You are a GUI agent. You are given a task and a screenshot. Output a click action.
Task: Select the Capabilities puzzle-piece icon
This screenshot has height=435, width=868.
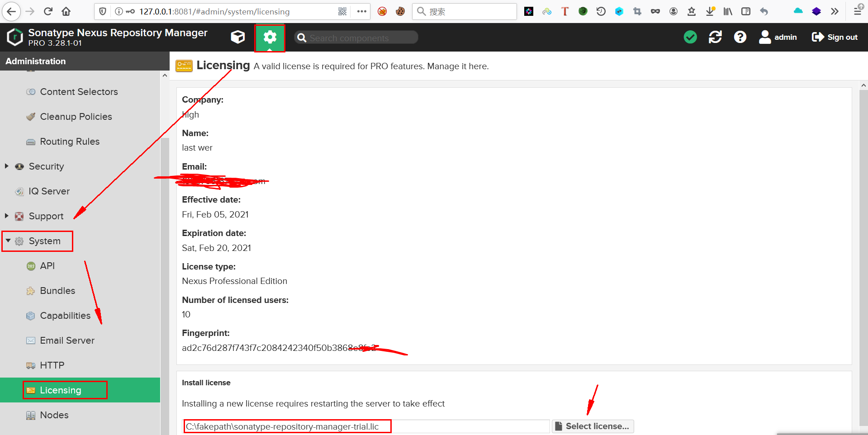tap(30, 316)
